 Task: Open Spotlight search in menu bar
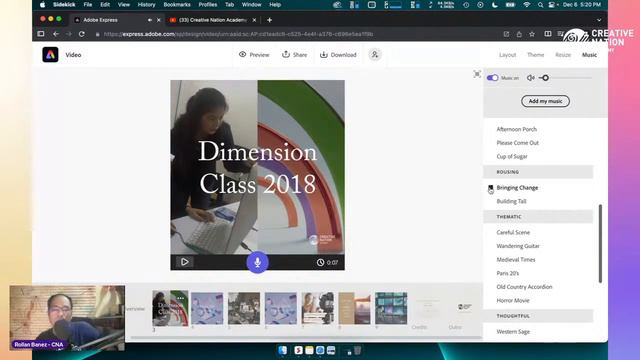pos(540,5)
